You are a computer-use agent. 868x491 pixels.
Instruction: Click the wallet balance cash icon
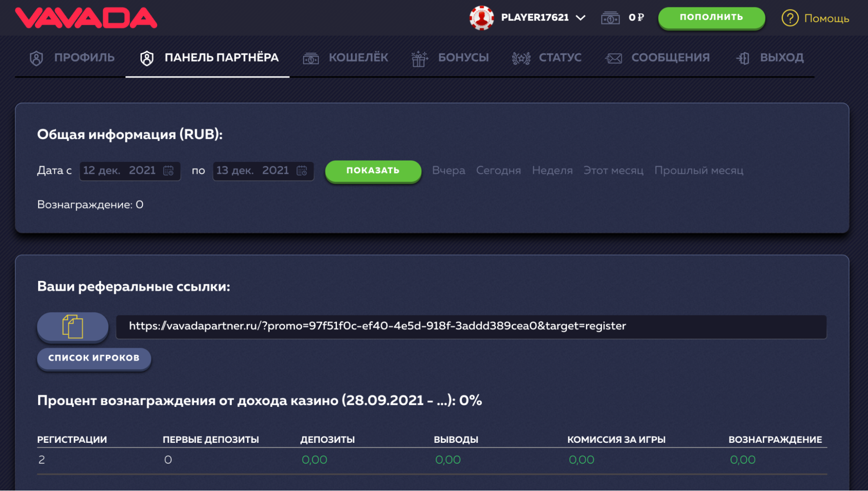pyautogui.click(x=610, y=18)
